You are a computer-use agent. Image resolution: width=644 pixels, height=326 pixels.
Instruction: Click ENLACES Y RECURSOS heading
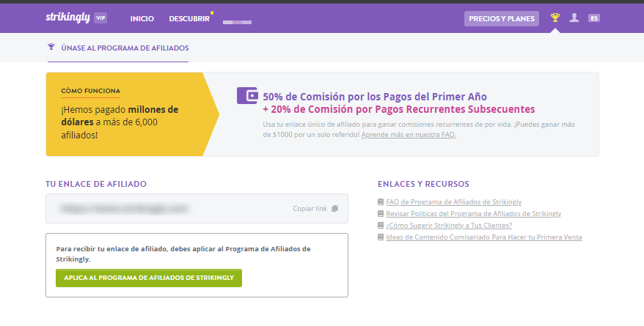tap(423, 184)
